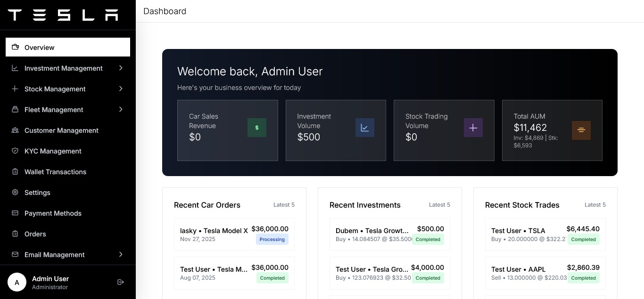Click the Overview wallet icon
Image resolution: width=644 pixels, height=299 pixels.
tap(15, 47)
